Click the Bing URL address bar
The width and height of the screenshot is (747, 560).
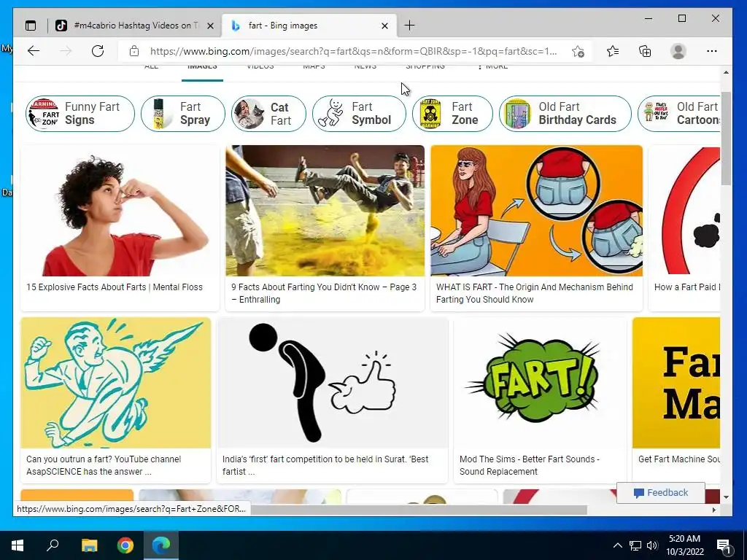click(x=353, y=51)
